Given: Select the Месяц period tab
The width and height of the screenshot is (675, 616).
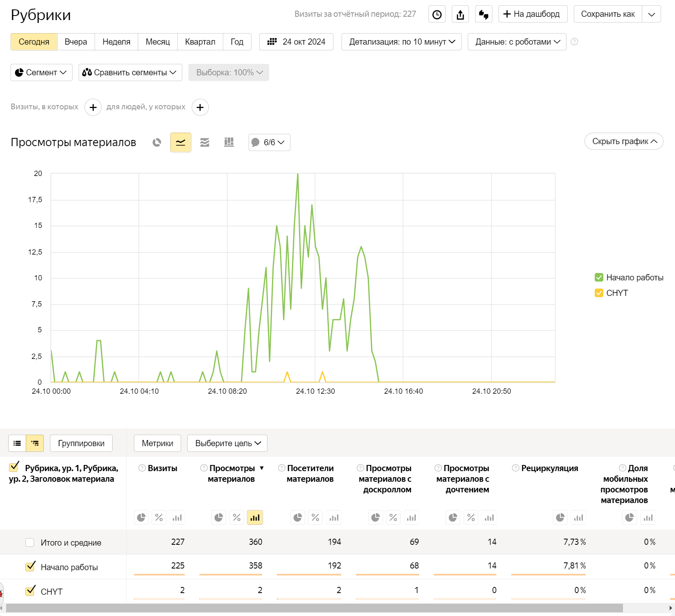Looking at the screenshot, I should click(x=158, y=42).
